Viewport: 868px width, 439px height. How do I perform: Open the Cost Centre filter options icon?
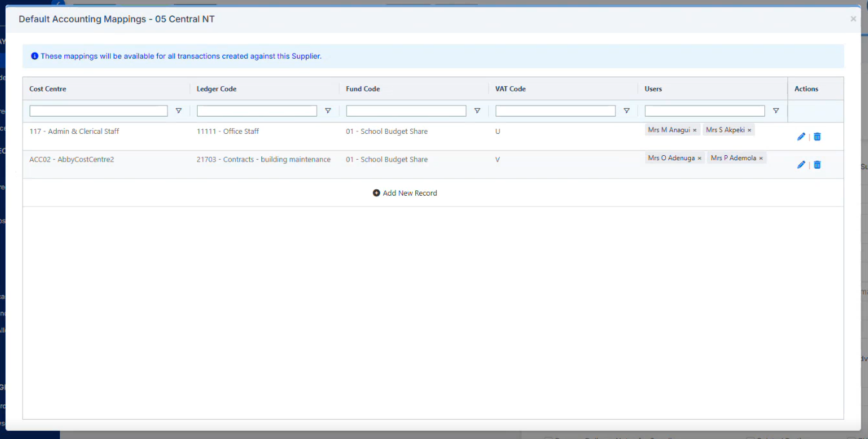[x=178, y=111]
